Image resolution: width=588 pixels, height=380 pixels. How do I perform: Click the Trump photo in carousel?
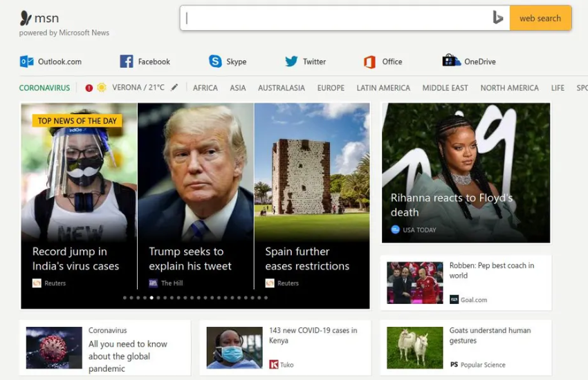pos(195,172)
